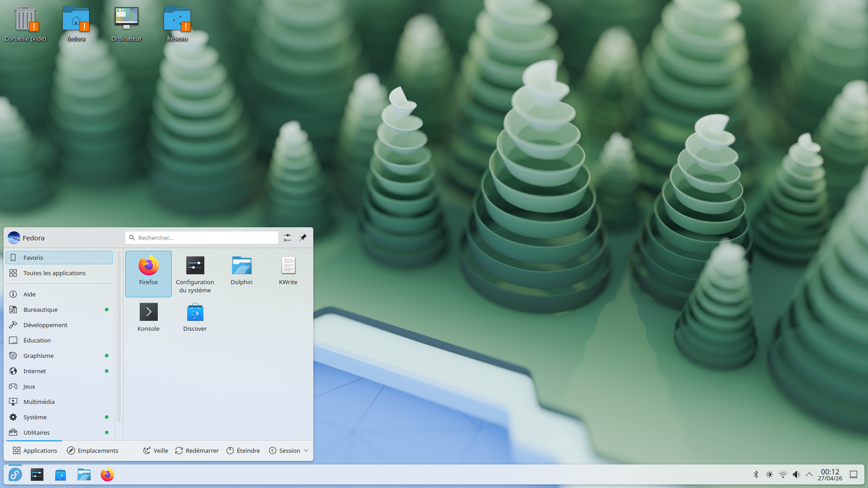
Task: Click the Bluetooth tray icon
Action: coord(756,474)
